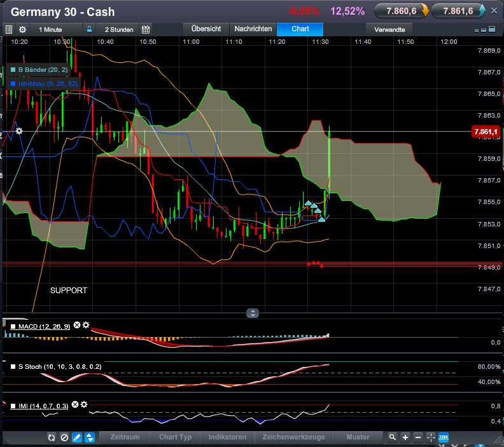The height and width of the screenshot is (447, 504).
Task: Switch to the Nachrichten tab
Action: click(x=253, y=29)
